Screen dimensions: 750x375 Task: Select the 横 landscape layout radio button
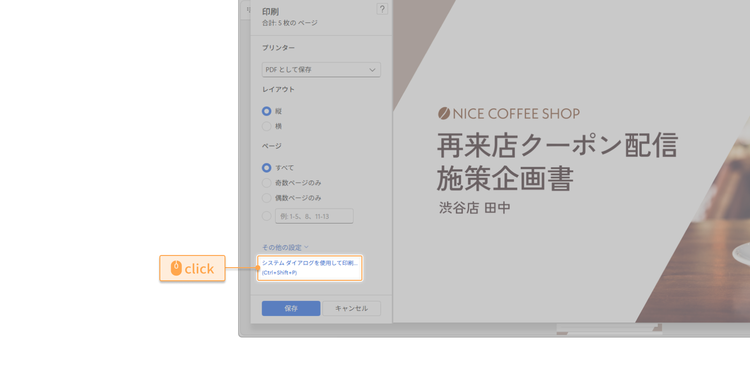click(x=266, y=126)
